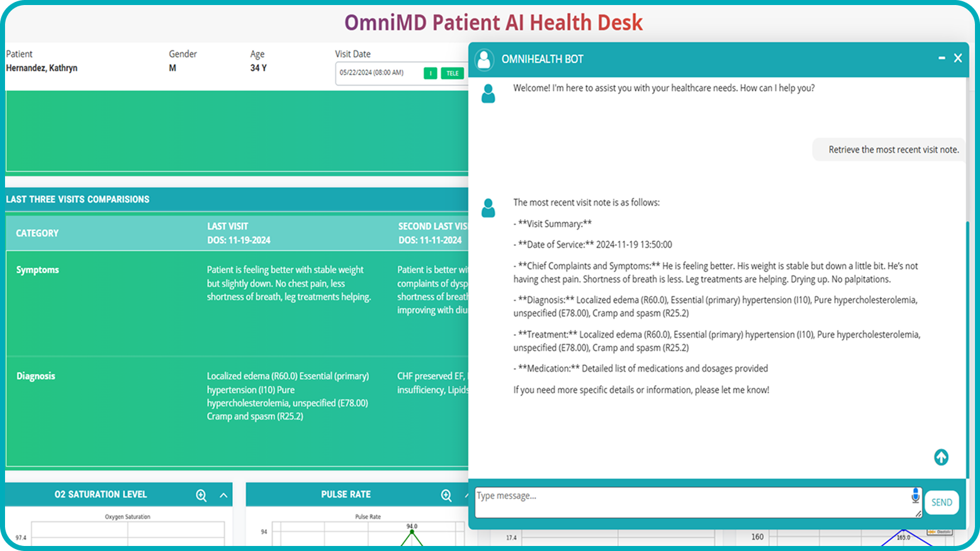The height and width of the screenshot is (551, 980).
Task: Click the CATEGORY column header
Action: coord(37,233)
